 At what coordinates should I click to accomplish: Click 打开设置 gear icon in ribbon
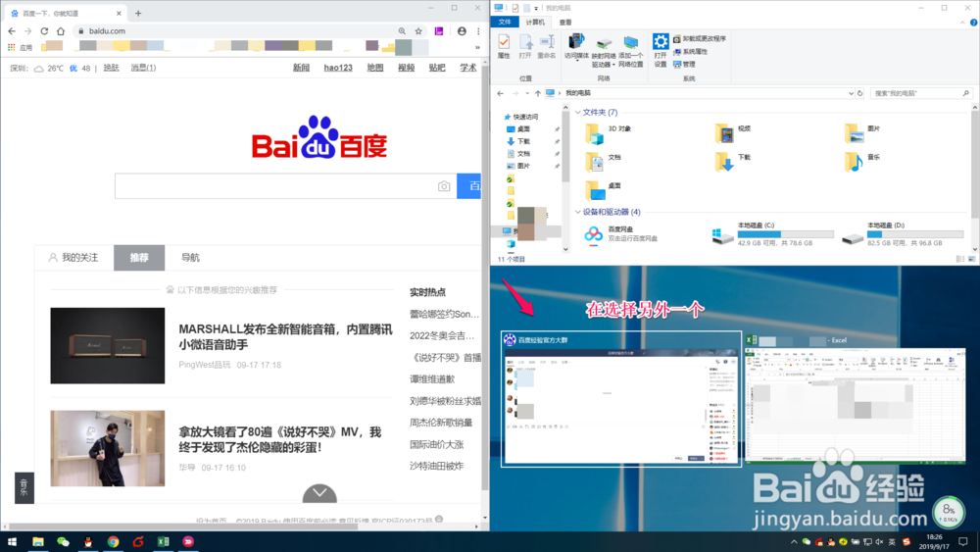coord(661,50)
